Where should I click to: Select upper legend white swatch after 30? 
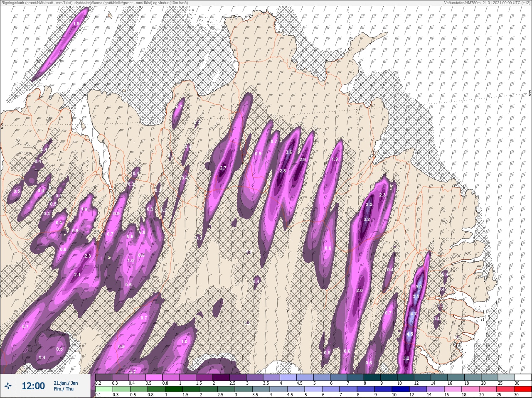pyautogui.click(x=522, y=377)
